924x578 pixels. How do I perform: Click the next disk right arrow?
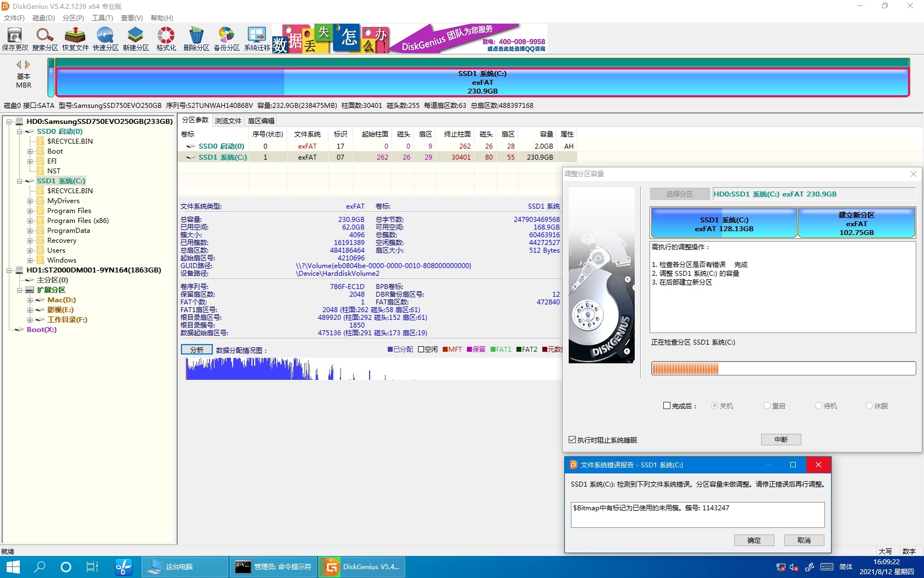point(28,64)
